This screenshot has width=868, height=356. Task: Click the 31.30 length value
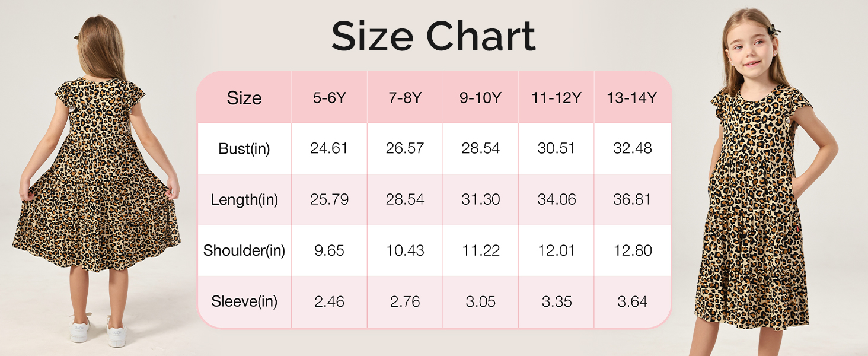coord(480,199)
